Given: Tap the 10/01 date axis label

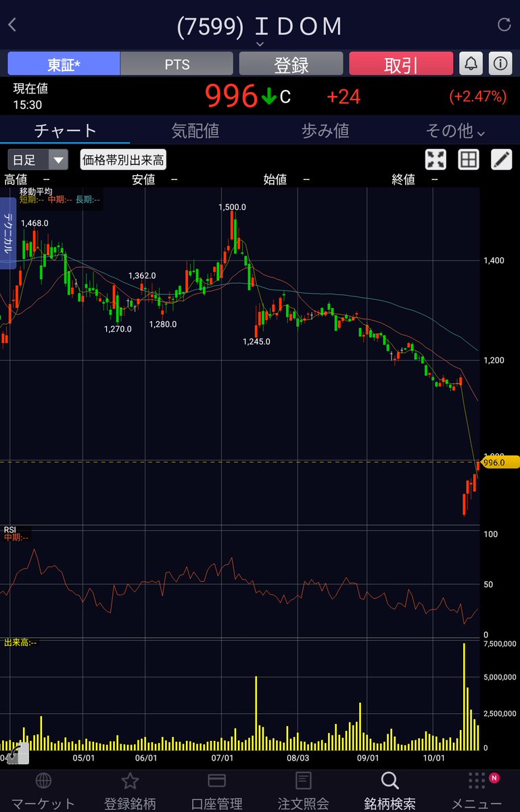Looking at the screenshot, I should click(x=433, y=759).
